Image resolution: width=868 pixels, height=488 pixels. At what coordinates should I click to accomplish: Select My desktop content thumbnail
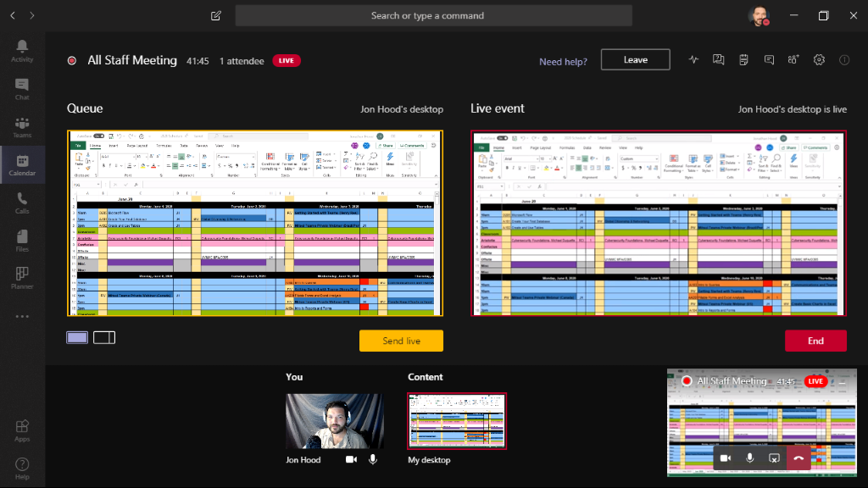(457, 420)
